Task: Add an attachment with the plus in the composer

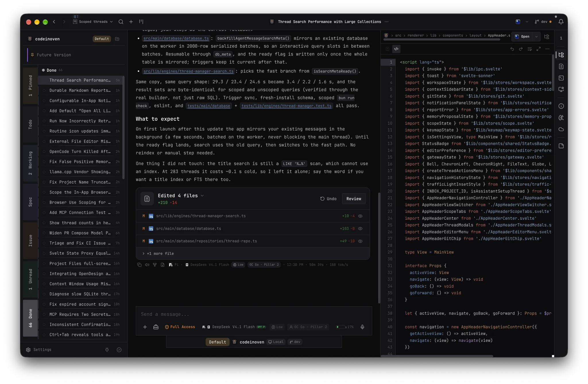Action: [x=145, y=327]
